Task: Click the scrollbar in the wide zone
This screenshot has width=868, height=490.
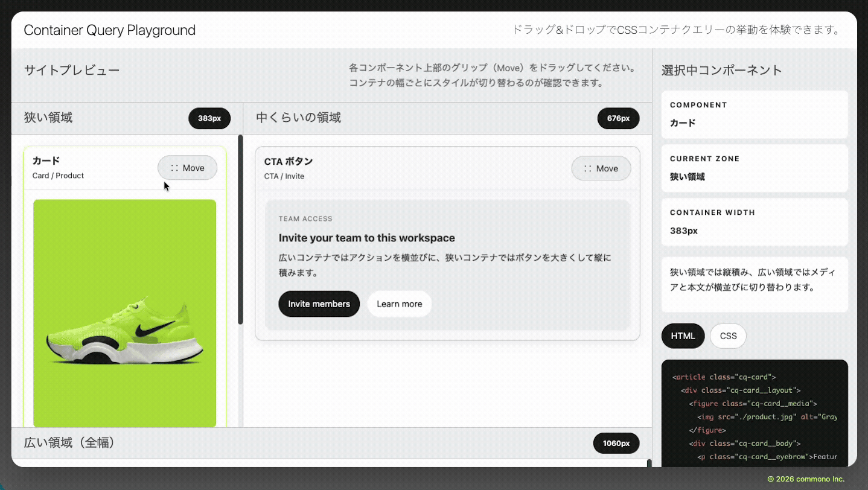Action: (649, 463)
